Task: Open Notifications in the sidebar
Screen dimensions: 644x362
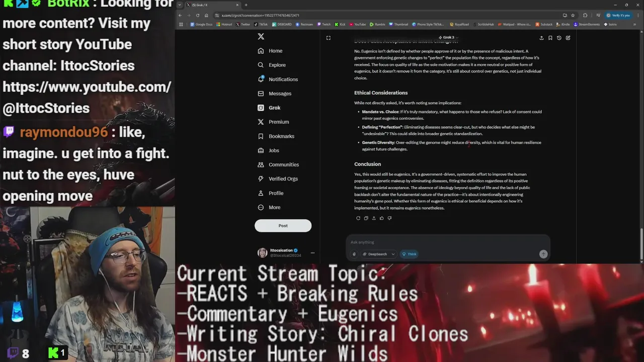Action: [278, 79]
